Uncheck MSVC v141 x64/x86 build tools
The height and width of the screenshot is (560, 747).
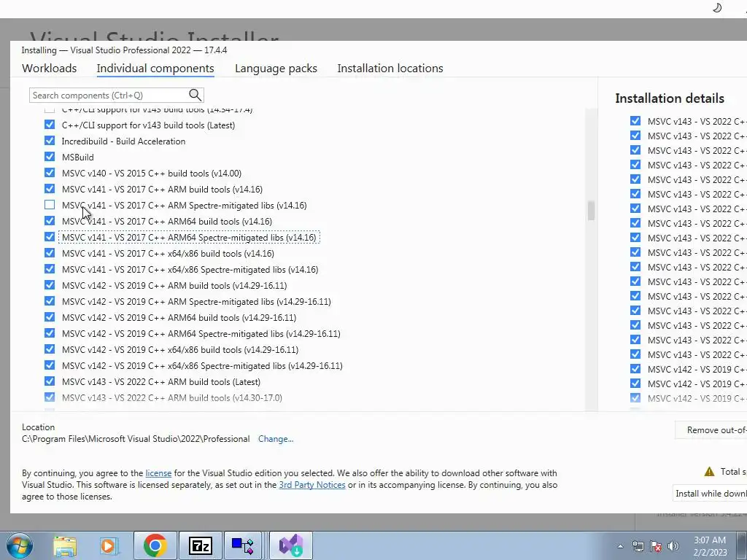point(50,253)
